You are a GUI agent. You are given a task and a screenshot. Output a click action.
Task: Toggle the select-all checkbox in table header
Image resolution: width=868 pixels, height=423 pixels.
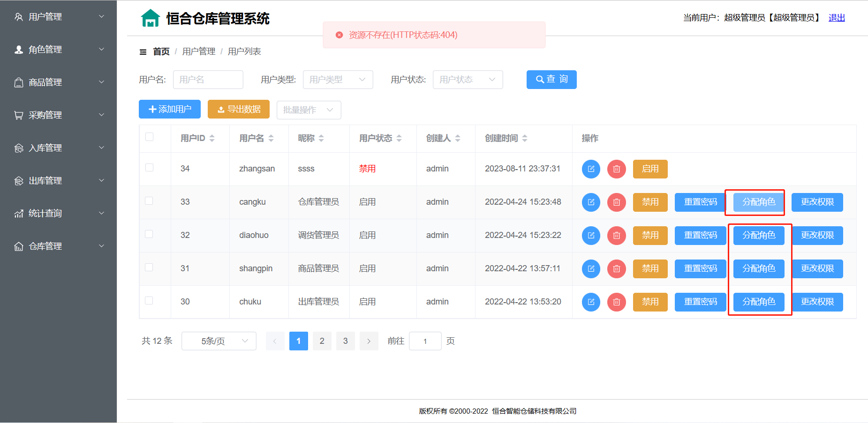click(x=150, y=137)
